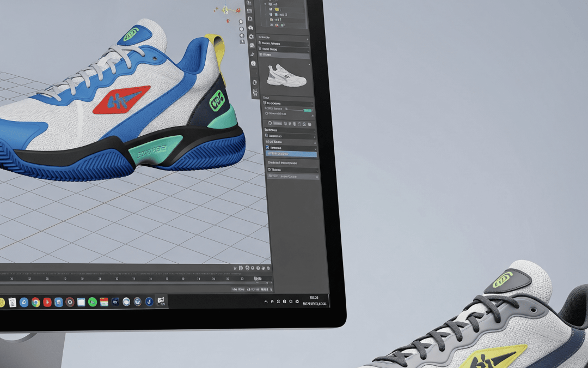Click the circle icon starting the small icon toolbar row
The width and height of the screenshot is (588, 368).
click(x=269, y=123)
